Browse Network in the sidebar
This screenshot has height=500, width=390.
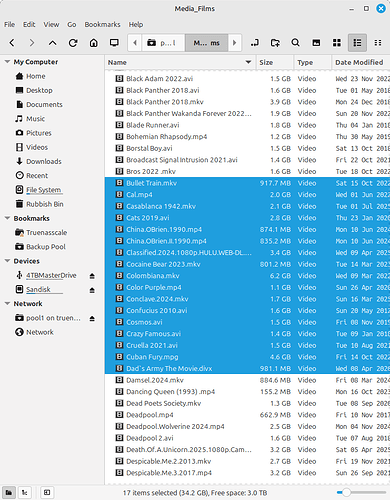coord(40,332)
